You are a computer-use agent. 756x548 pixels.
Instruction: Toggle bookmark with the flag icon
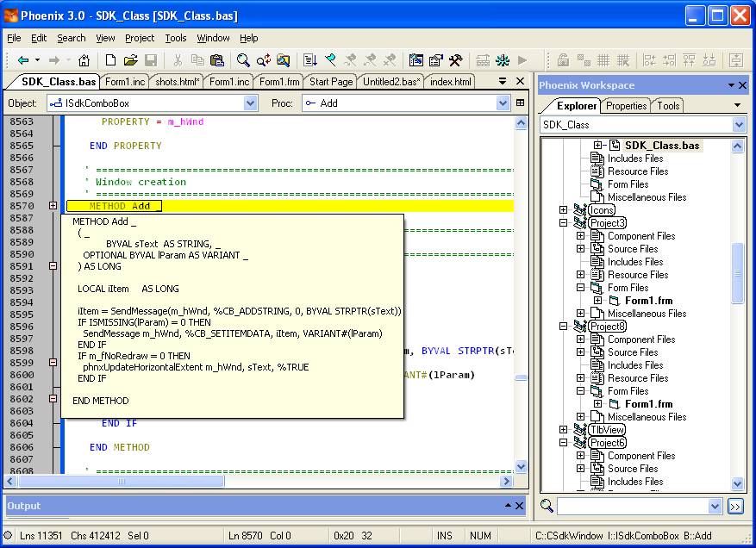pyautogui.click(x=330, y=60)
